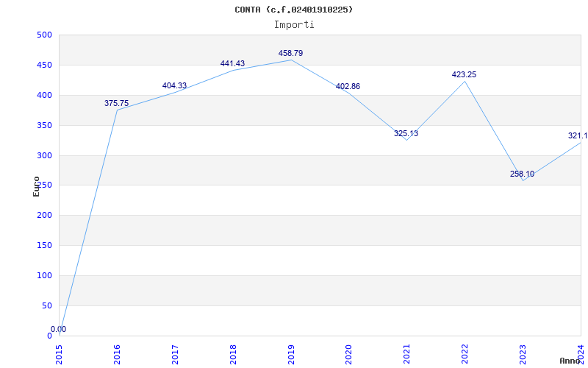The width and height of the screenshot is (588, 368).
Task: Click the 0.00 data label at 2015
Action: point(59,329)
